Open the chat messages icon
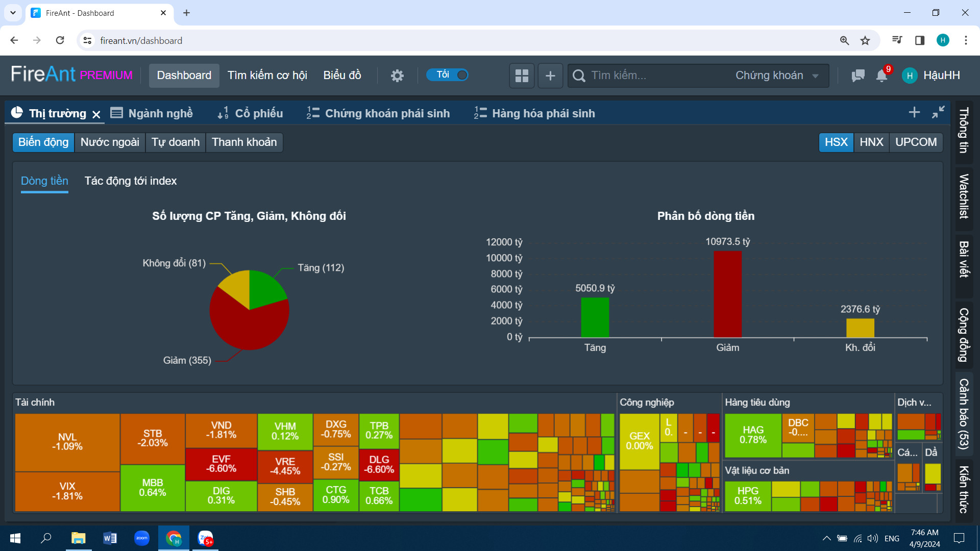This screenshot has height=551, width=980. [x=858, y=76]
